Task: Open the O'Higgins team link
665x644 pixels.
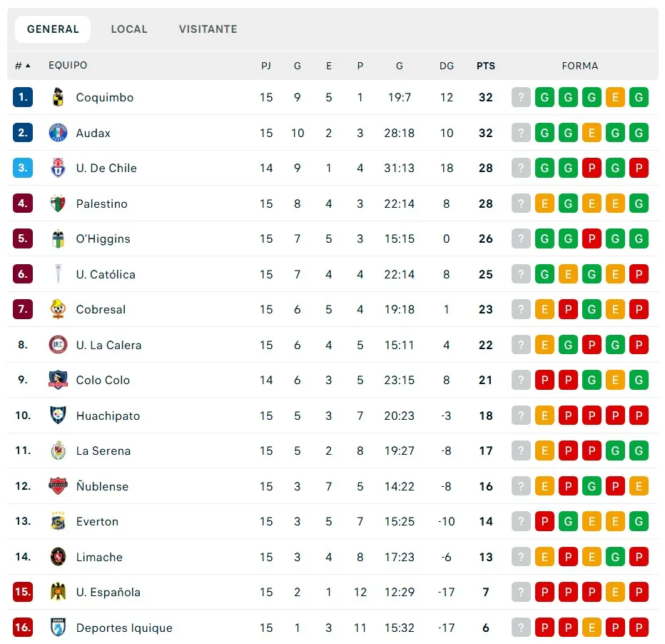Action: [x=103, y=238]
